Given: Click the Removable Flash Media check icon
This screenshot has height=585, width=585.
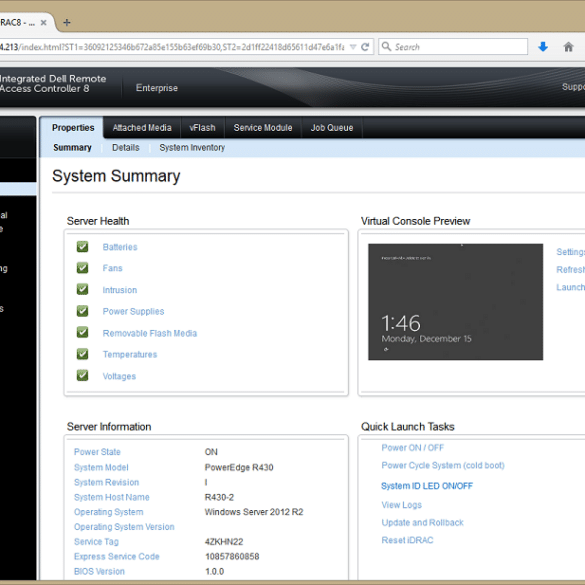Looking at the screenshot, I should (x=82, y=332).
